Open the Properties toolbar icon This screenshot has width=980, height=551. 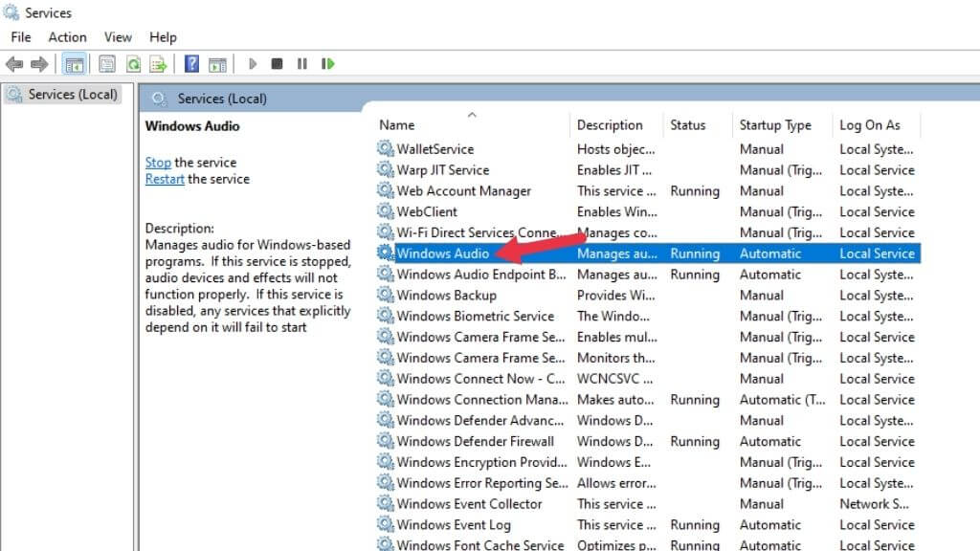point(107,64)
